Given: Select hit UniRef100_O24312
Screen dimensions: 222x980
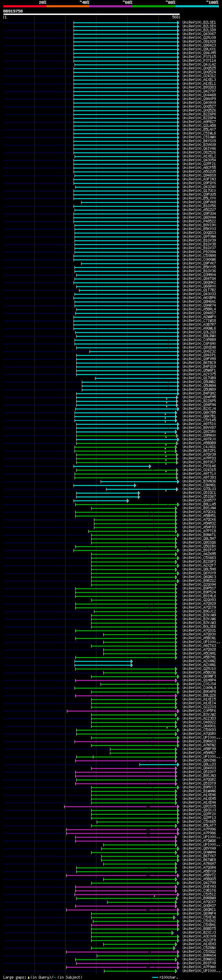Looking at the screenshot, I should 199,76.
